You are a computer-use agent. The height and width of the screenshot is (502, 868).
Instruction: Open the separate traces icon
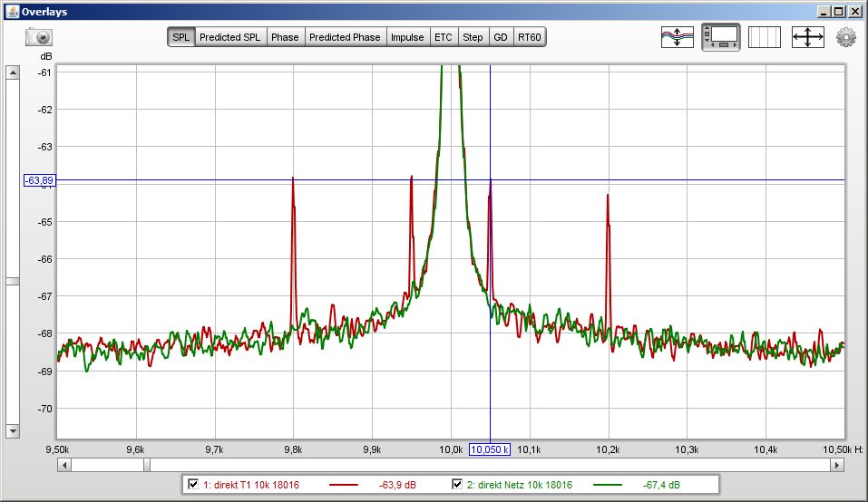coord(677,37)
